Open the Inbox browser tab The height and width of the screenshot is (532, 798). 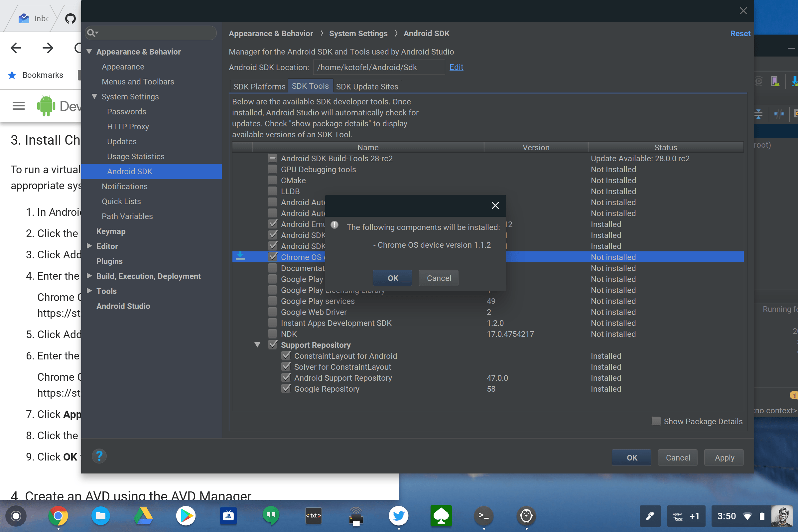point(34,18)
